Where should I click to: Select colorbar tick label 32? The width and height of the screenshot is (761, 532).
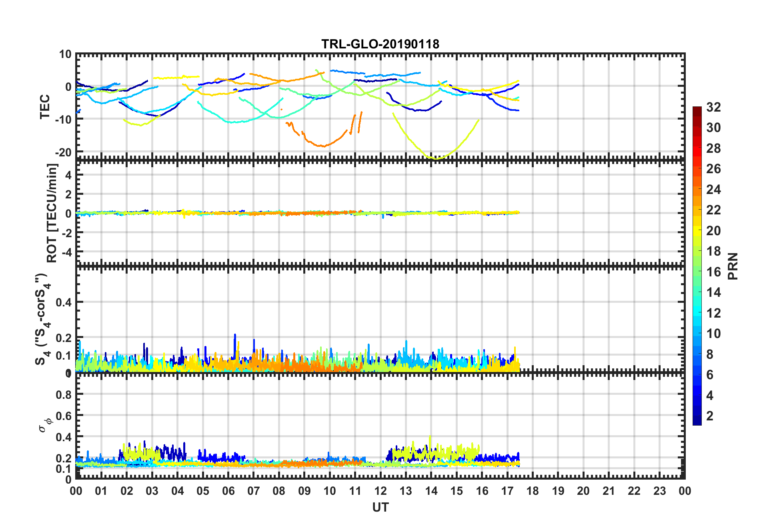tap(713, 107)
